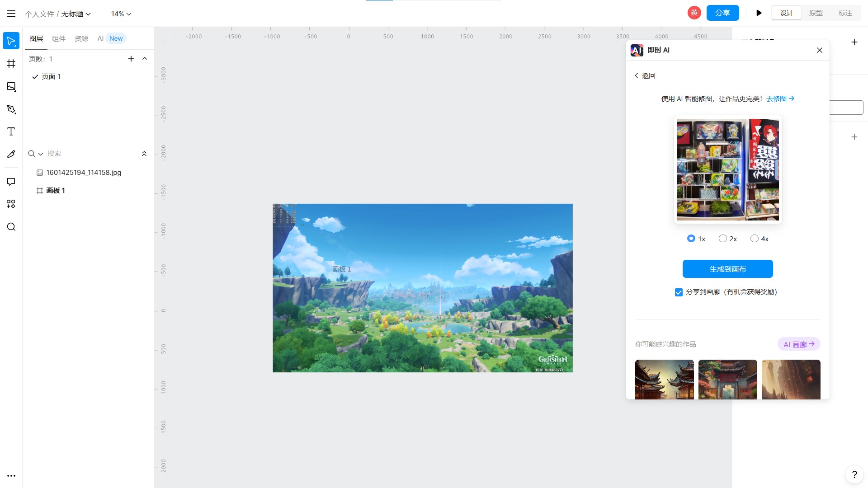Click the frame icon beside 画板 1 layer
868x488 pixels.
(40, 191)
